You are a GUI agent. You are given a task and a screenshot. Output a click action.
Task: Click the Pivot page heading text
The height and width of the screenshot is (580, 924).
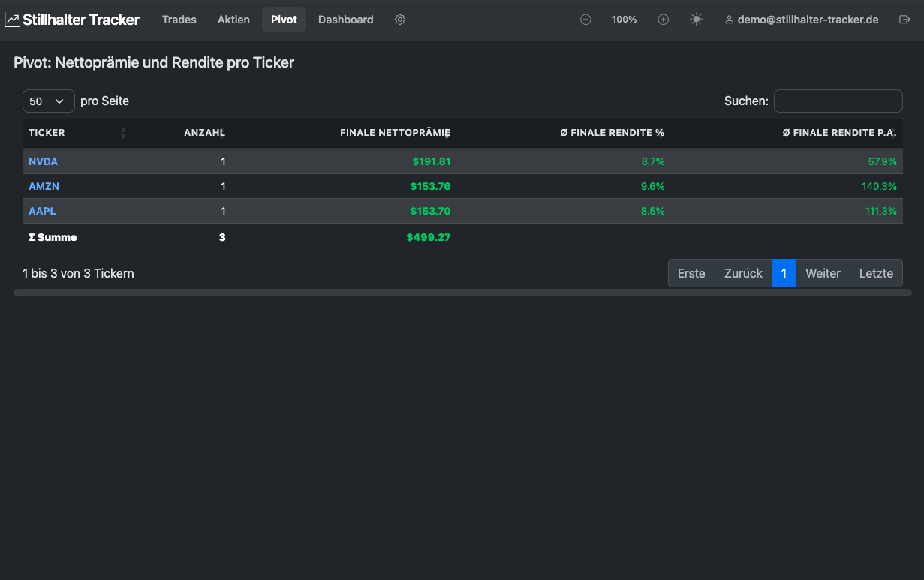coord(154,62)
